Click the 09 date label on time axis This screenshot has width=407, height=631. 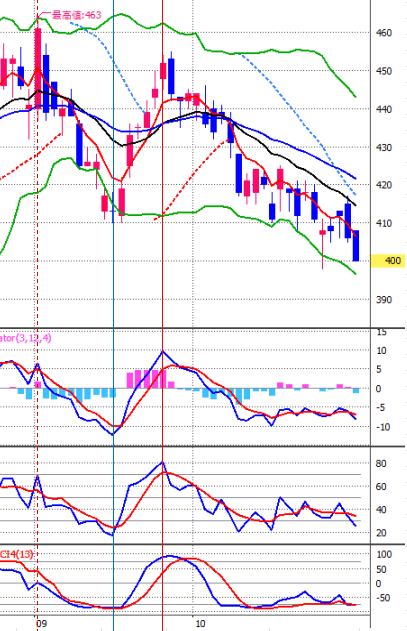point(41,624)
